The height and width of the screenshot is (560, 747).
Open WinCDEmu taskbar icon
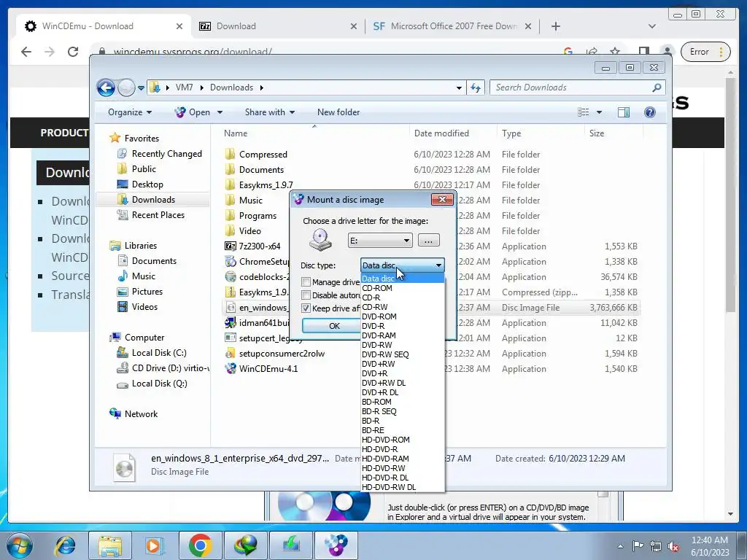(x=336, y=545)
